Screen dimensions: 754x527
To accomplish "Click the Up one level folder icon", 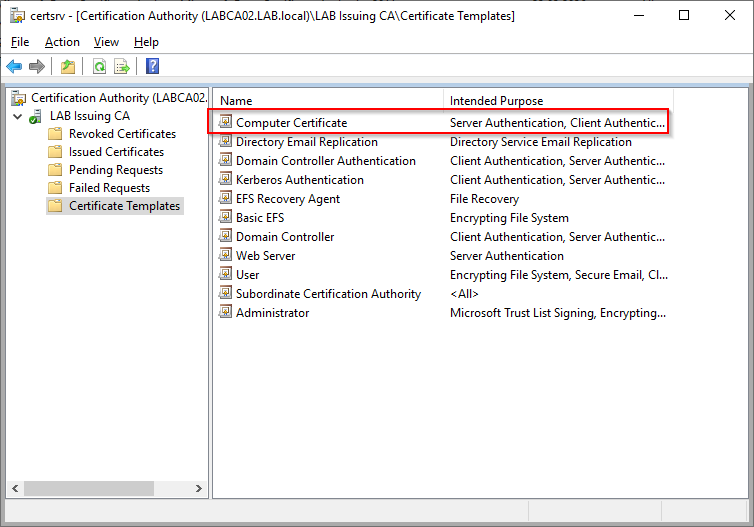I will point(68,66).
